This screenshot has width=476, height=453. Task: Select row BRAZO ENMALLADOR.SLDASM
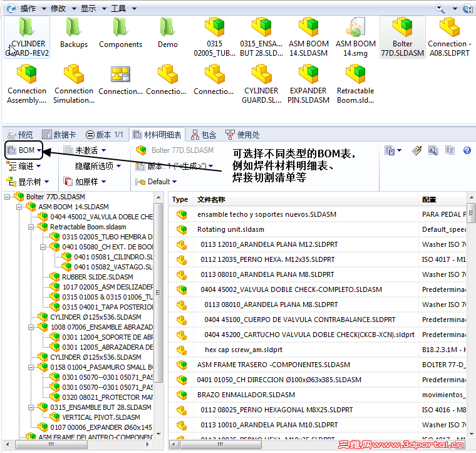[x=318, y=395]
